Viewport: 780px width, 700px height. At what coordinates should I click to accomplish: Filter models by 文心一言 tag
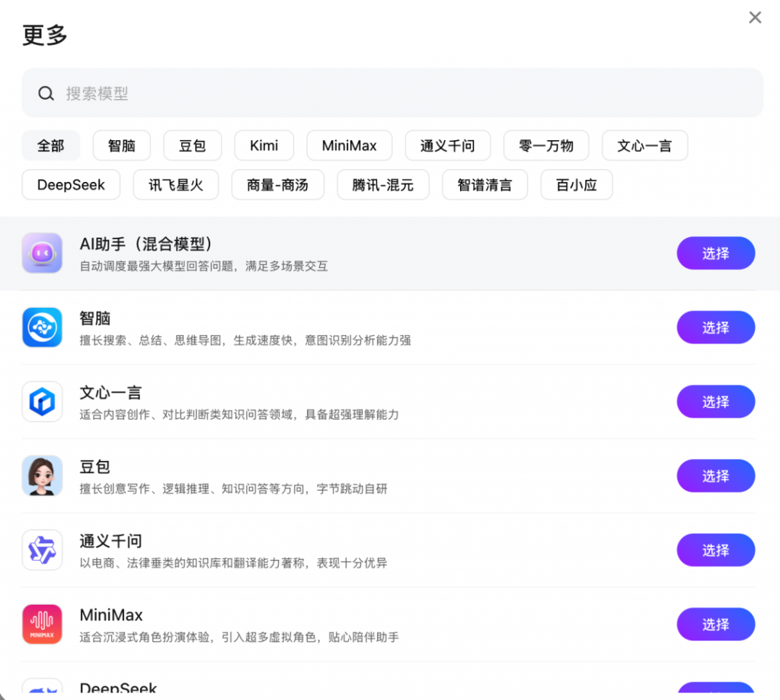[644, 145]
